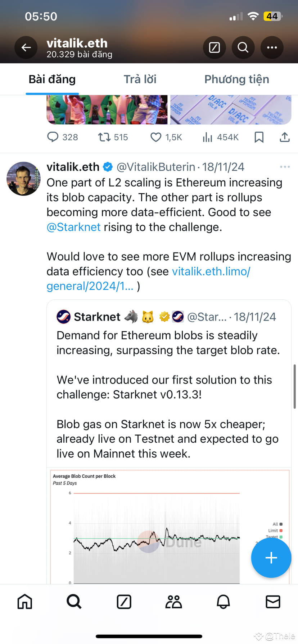Open view analytics showing 454K
The height and width of the screenshot is (644, 298).
tap(208, 137)
